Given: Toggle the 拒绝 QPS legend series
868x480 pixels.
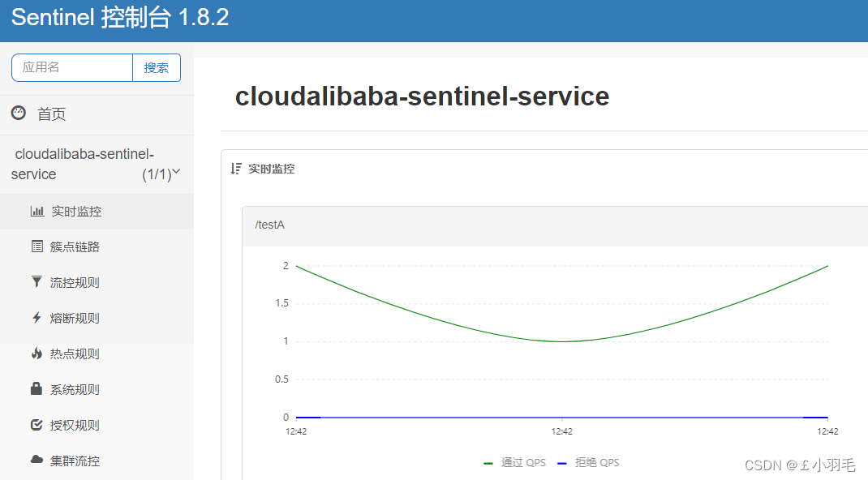Looking at the screenshot, I should coord(588,463).
